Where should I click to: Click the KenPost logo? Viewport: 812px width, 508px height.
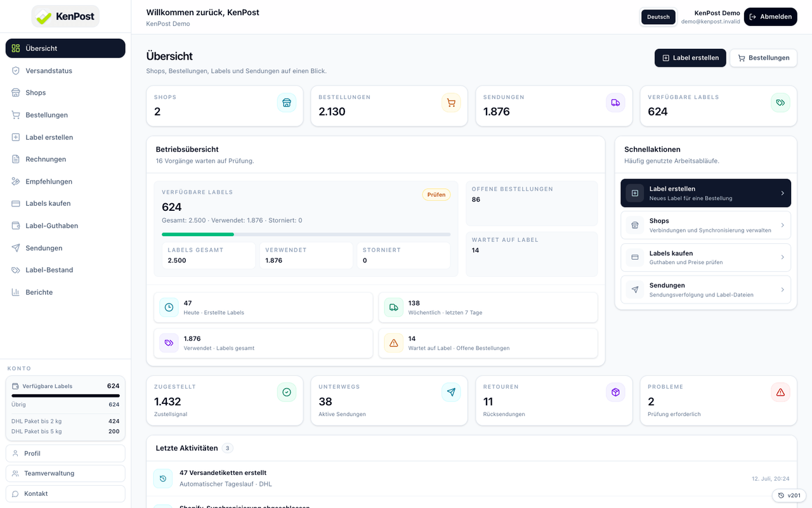tap(65, 17)
